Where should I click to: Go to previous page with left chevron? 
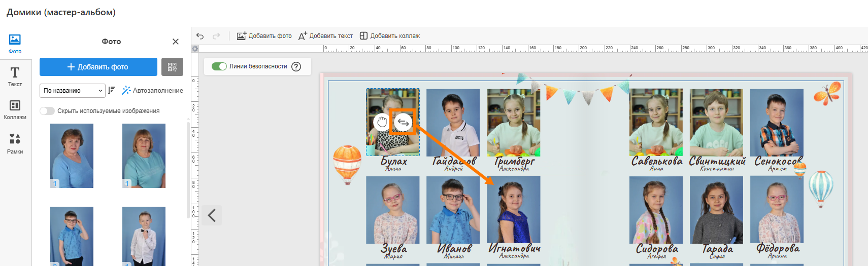click(x=212, y=215)
